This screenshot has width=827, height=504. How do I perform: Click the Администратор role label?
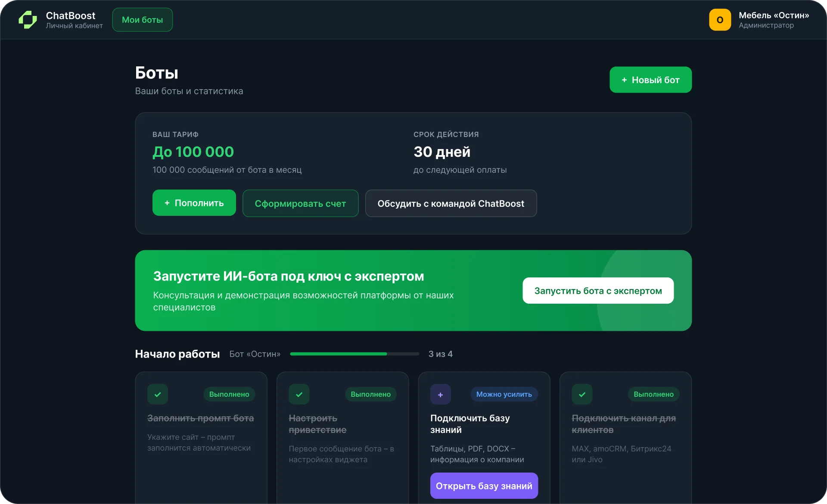click(766, 25)
